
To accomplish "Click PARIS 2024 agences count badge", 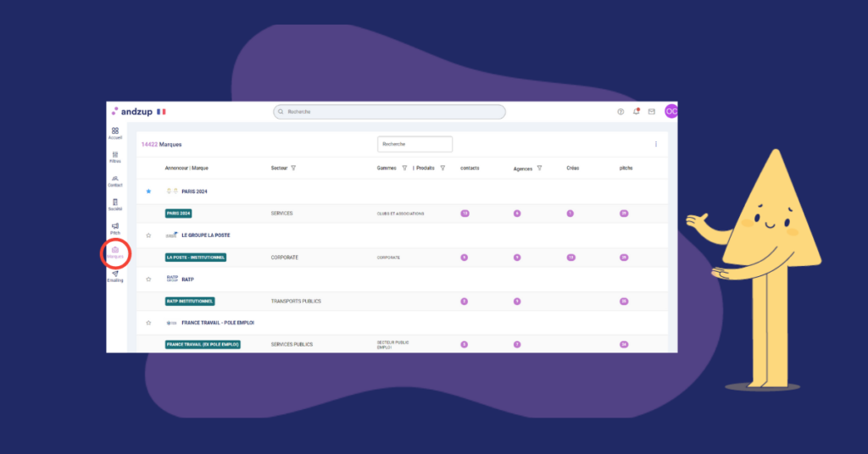I will (517, 213).
